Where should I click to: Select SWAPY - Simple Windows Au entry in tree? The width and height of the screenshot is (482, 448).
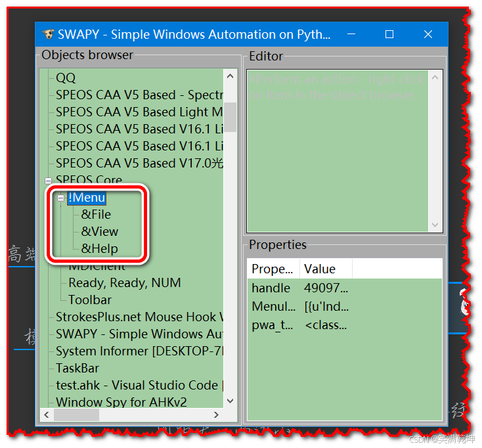(139, 334)
